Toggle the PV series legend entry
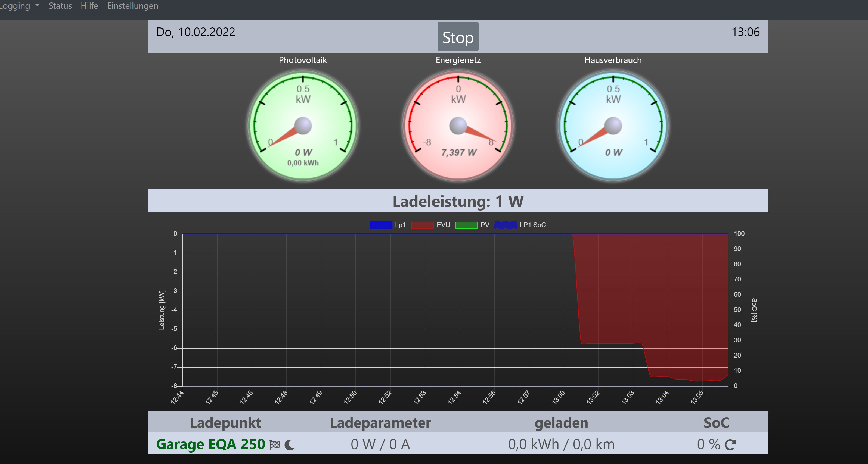This screenshot has height=464, width=868. [x=472, y=225]
